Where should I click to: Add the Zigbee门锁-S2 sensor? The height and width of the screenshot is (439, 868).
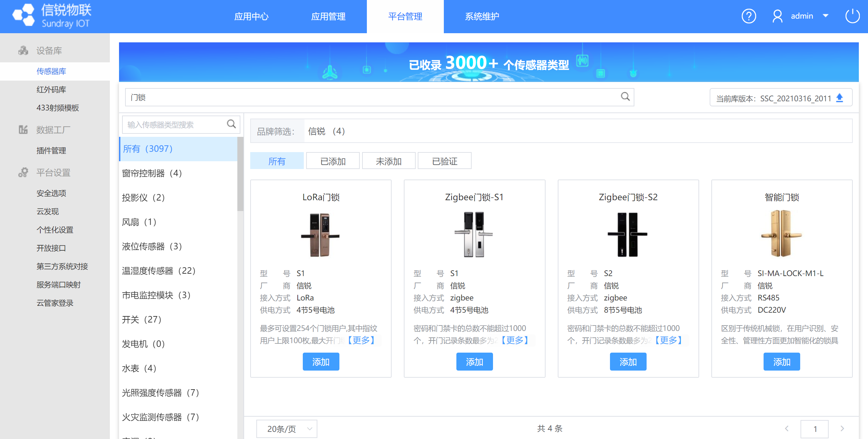[628, 361]
